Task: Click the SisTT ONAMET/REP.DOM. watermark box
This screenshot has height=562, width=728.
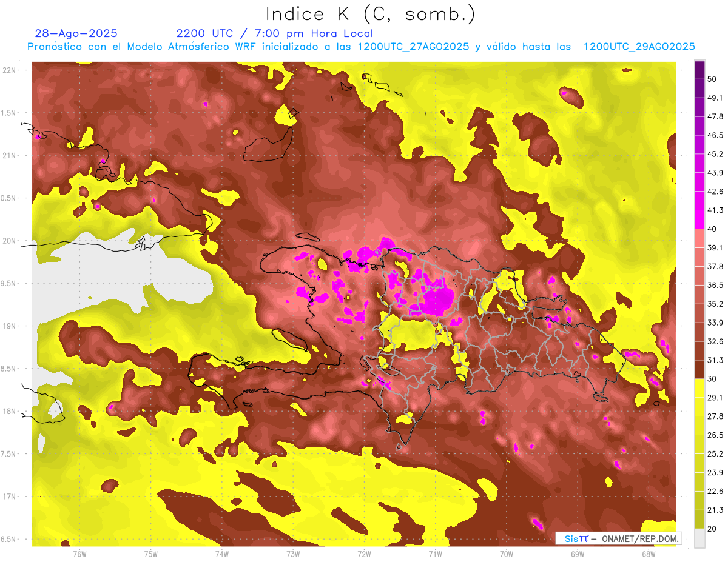Action: point(618,538)
